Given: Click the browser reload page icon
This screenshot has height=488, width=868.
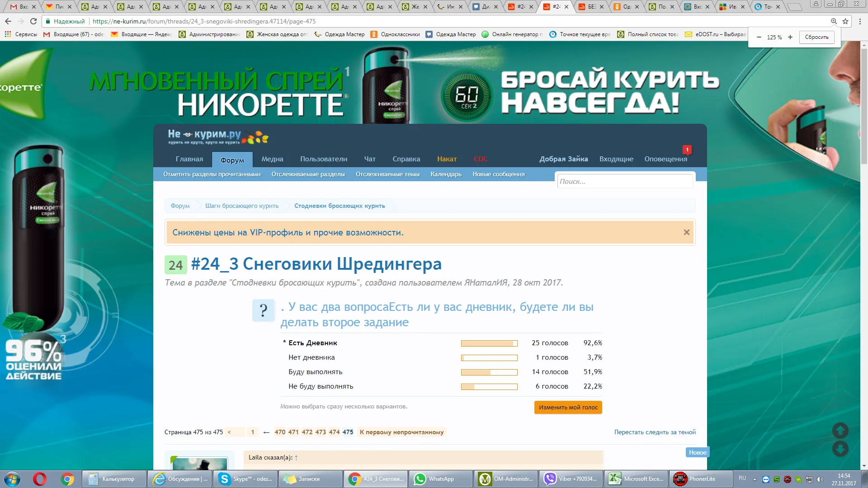Looking at the screenshot, I should [33, 21].
